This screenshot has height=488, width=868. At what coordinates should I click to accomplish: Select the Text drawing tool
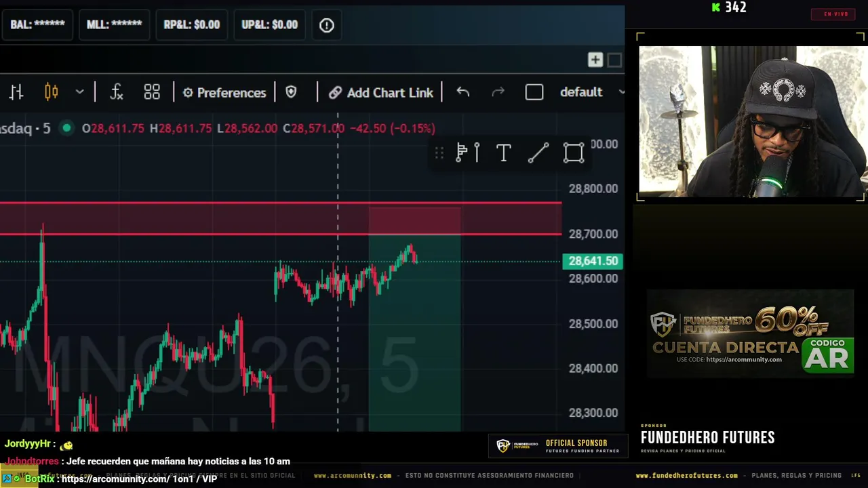(504, 153)
